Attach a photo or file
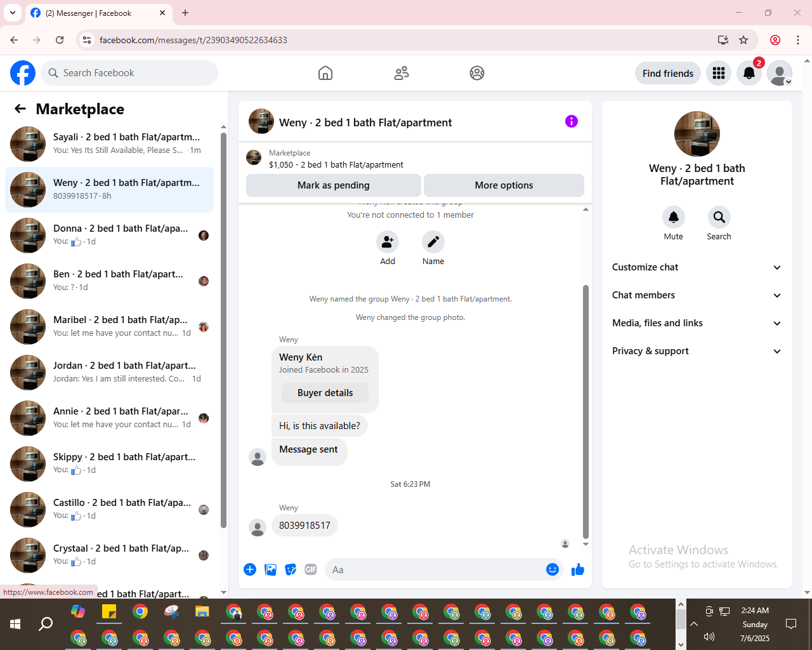812x650 pixels. coord(271,569)
